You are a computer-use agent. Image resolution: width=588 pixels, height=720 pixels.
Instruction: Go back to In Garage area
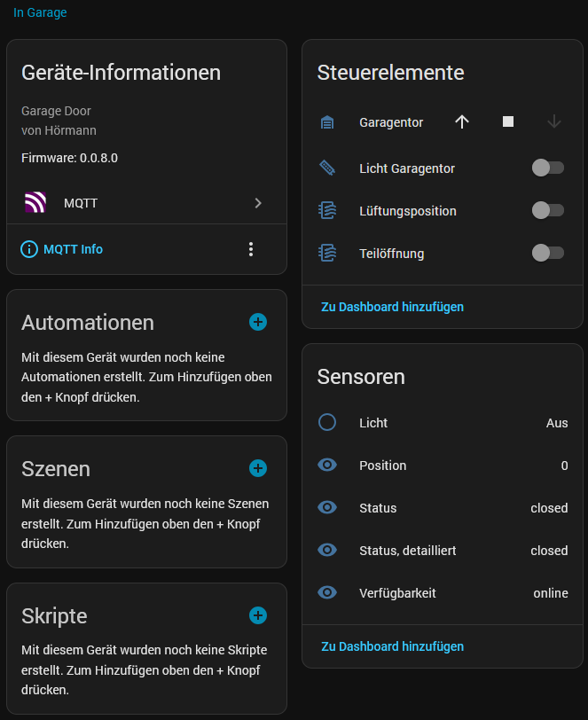point(40,13)
